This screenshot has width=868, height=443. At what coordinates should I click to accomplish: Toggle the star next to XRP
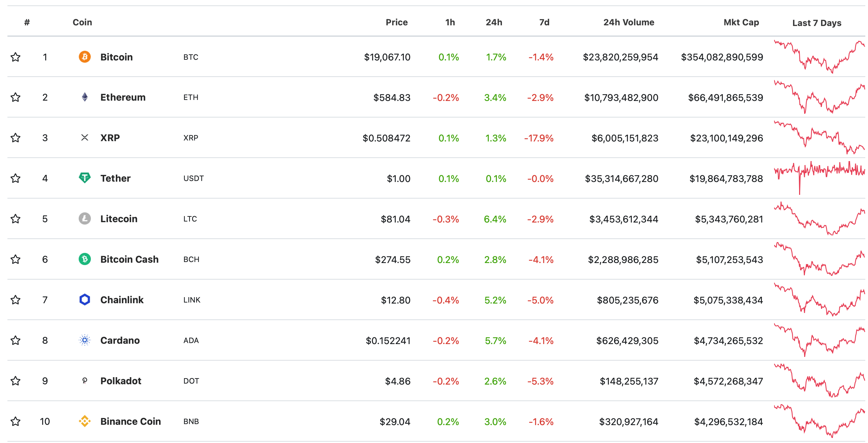point(16,138)
